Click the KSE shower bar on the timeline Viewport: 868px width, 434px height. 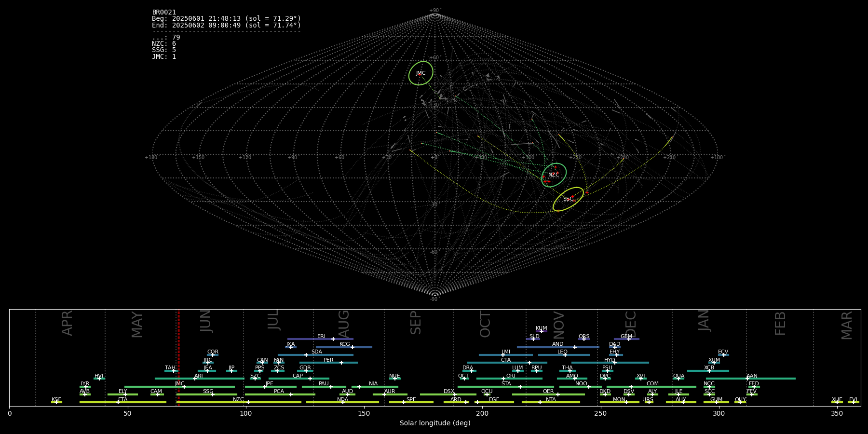coord(56,402)
